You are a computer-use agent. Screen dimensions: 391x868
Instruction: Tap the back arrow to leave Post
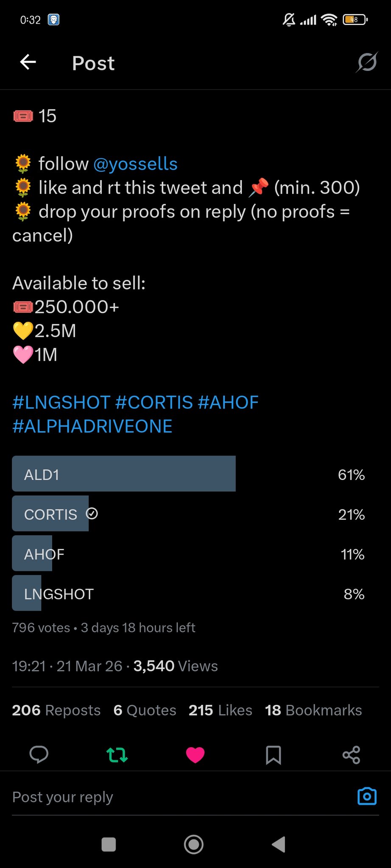point(28,62)
